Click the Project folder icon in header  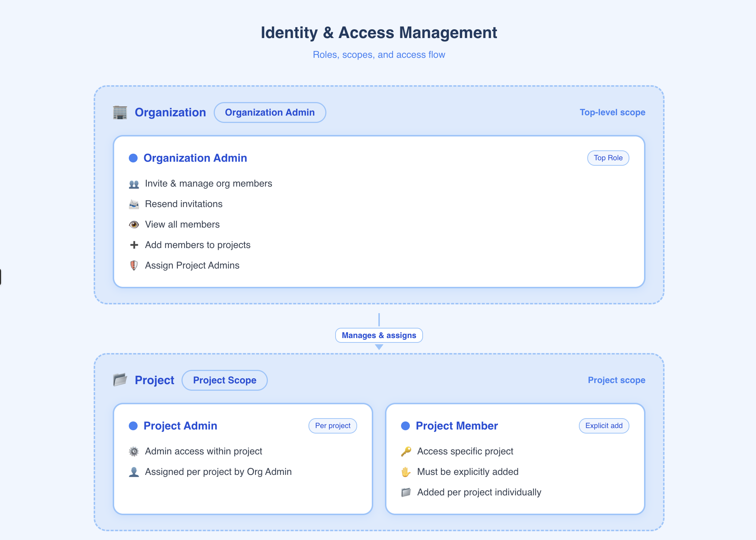click(120, 380)
